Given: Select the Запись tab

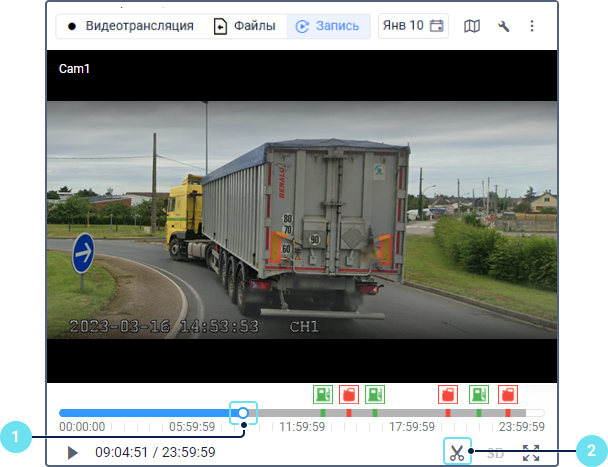Looking at the screenshot, I should (x=328, y=26).
